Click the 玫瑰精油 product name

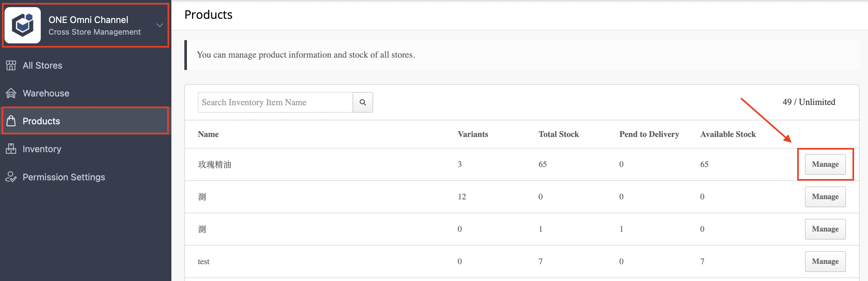214,165
